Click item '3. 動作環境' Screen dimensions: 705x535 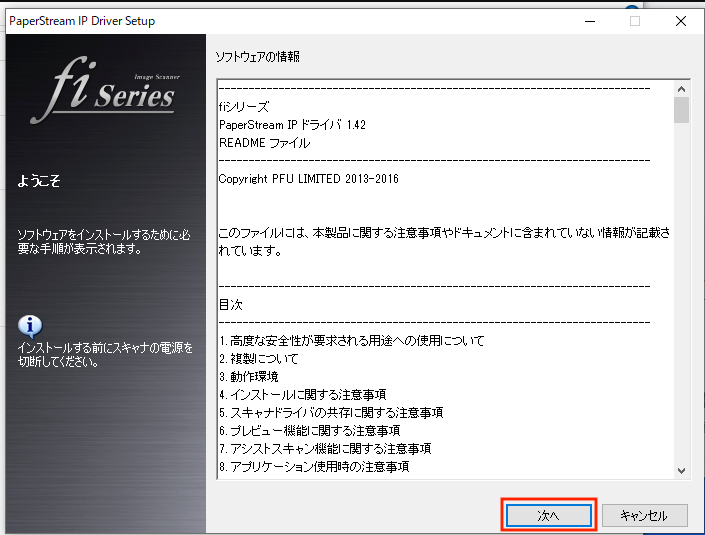(249, 377)
